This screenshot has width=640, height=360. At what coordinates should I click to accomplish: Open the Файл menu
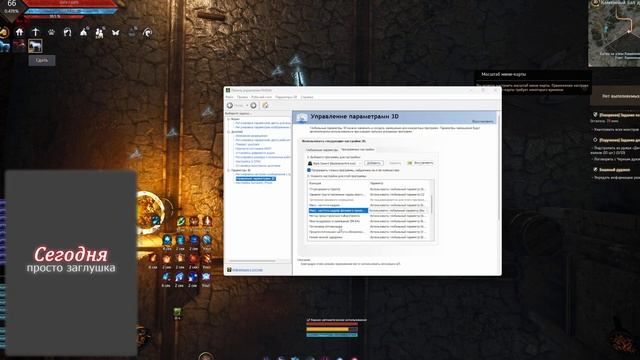[x=229, y=97]
